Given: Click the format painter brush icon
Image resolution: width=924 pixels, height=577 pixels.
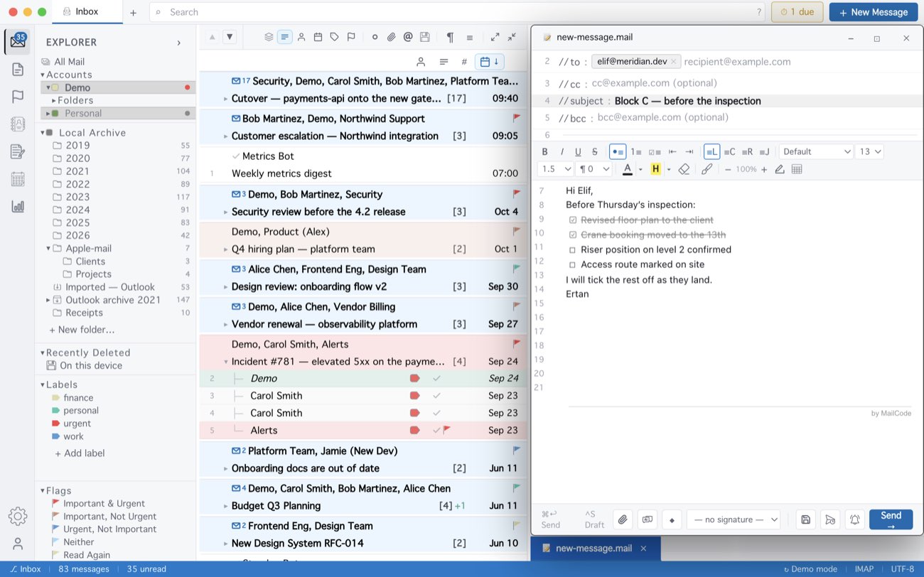Looking at the screenshot, I should click(x=707, y=169).
